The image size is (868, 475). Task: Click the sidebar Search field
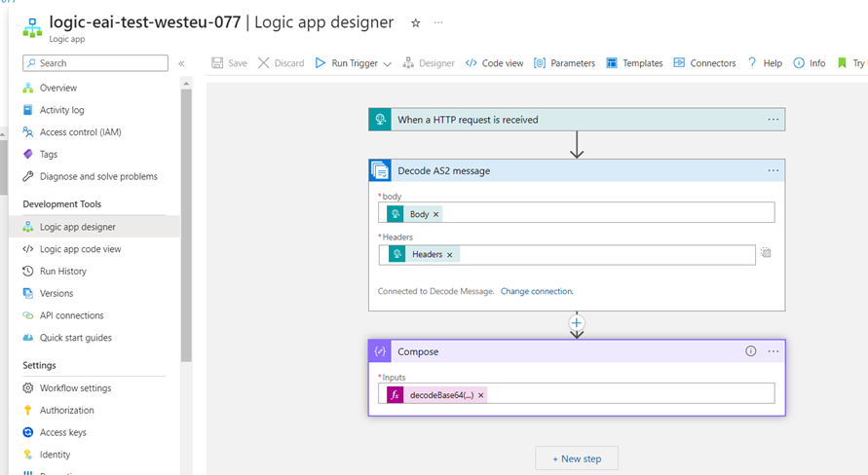click(x=95, y=63)
